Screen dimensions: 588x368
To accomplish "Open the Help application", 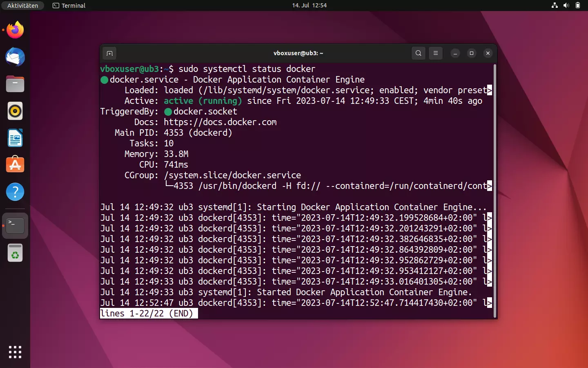I will coord(15,192).
